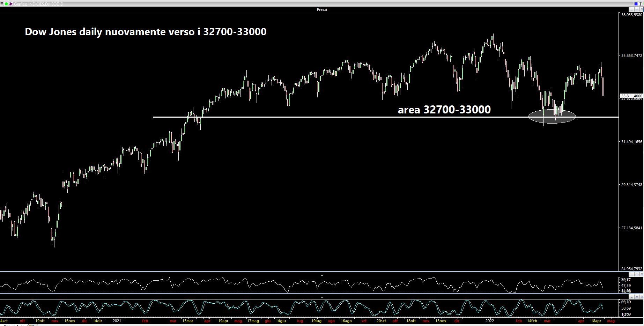
Task: Click the 14dic date axis label
Action: 97,321
